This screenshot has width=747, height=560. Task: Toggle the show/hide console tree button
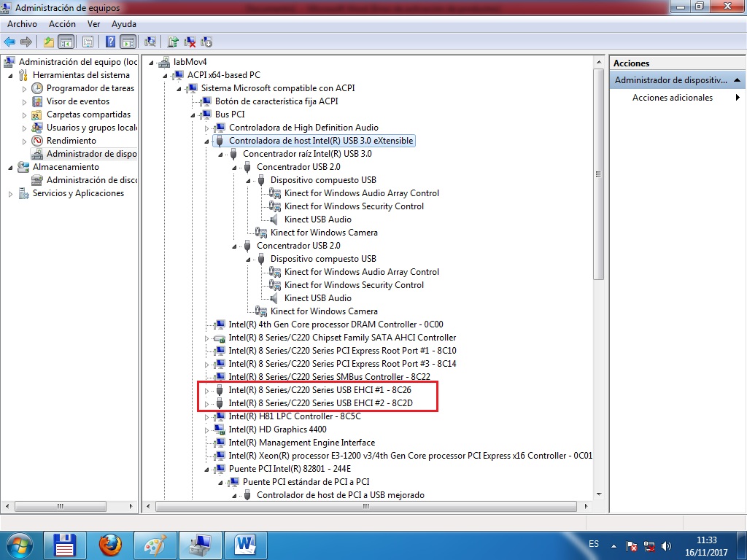coord(66,42)
